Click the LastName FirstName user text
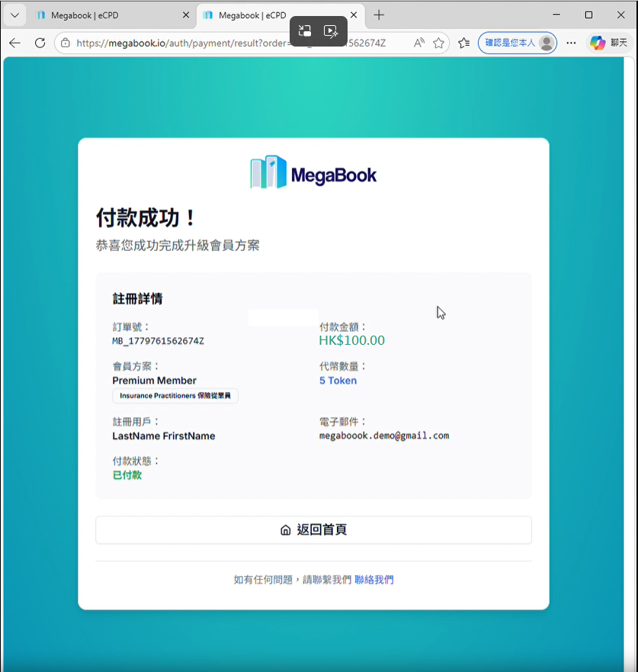638x672 pixels. pyautogui.click(x=164, y=436)
